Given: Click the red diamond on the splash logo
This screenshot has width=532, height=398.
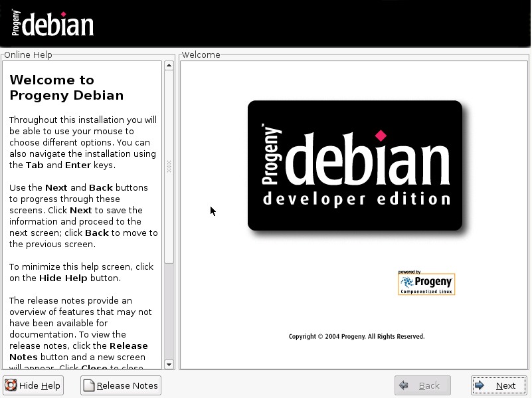Looking at the screenshot, I should click(x=381, y=136).
